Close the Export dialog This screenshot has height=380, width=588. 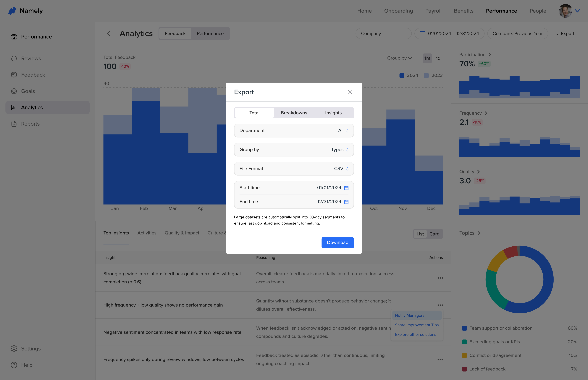point(350,92)
